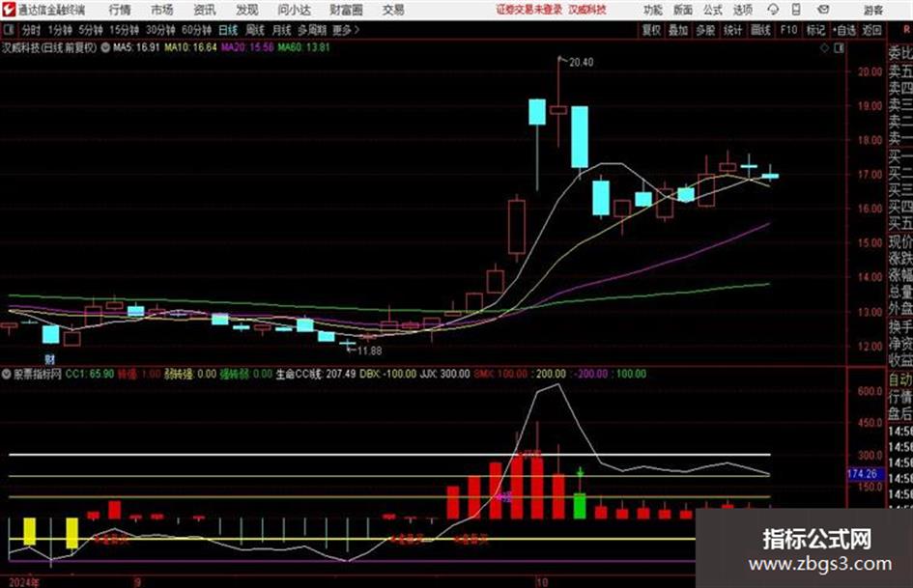This screenshot has height=588, width=913.
Task: Click the red 通达信 app logo icon
Action: (x=8, y=10)
